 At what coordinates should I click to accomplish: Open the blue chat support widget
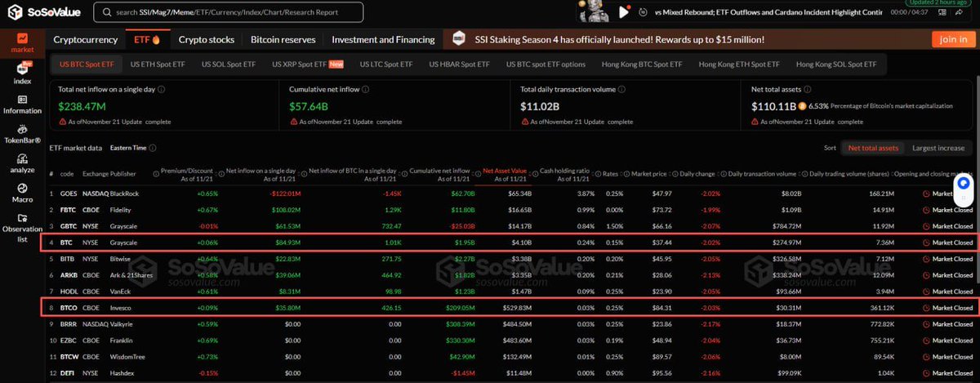[964, 184]
